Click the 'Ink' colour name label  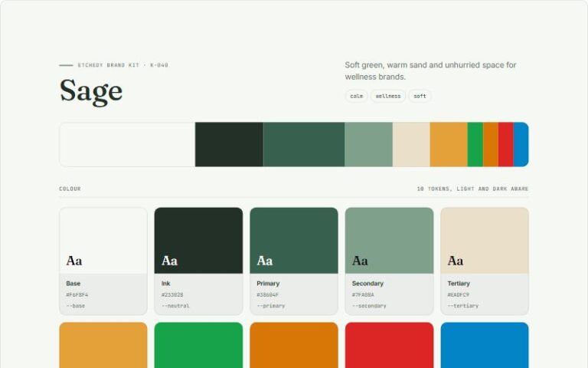165,283
